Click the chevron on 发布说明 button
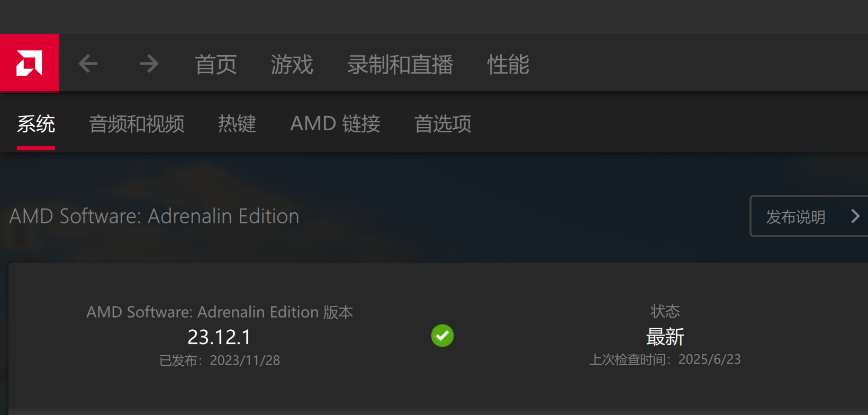 click(855, 216)
